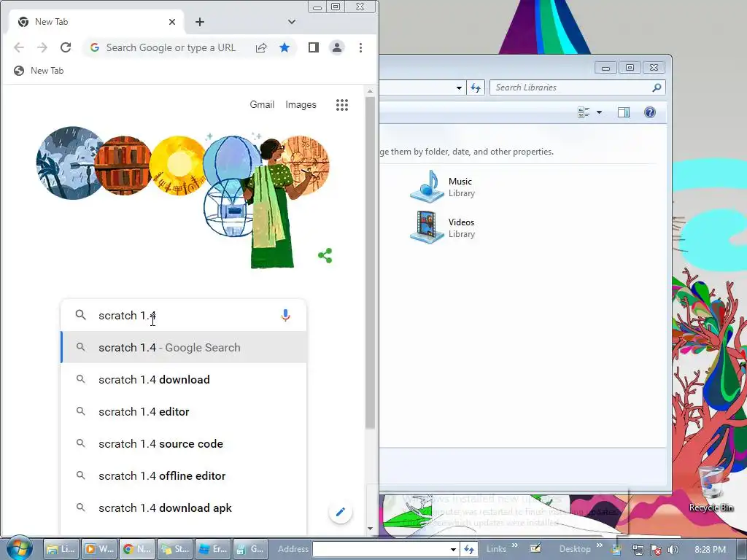The height and width of the screenshot is (560, 747).
Task: Expand the taskbar Address dropdown arrow
Action: pyautogui.click(x=454, y=549)
